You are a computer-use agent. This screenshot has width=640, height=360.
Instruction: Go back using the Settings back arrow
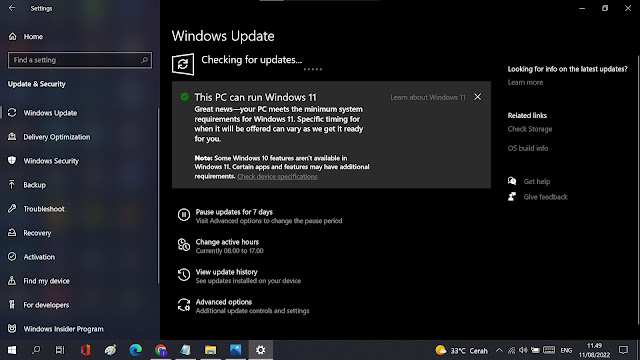12,8
